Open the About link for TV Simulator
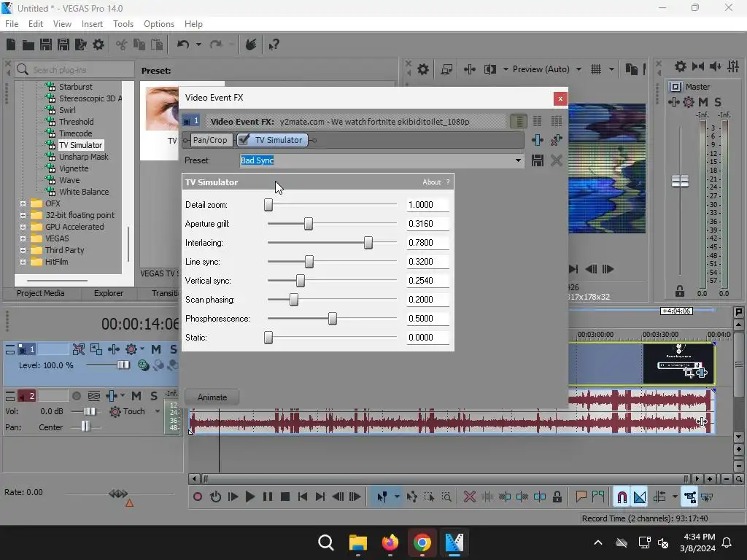The image size is (747, 560). coord(431,182)
